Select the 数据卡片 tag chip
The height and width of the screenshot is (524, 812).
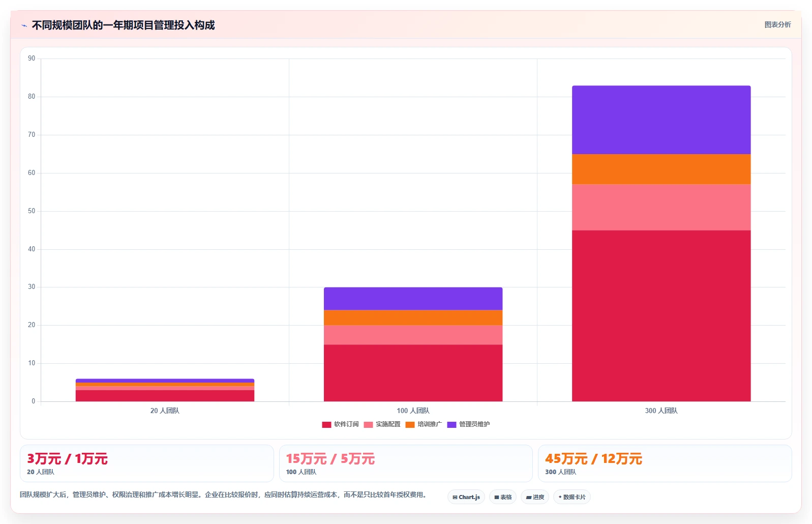[x=572, y=497]
